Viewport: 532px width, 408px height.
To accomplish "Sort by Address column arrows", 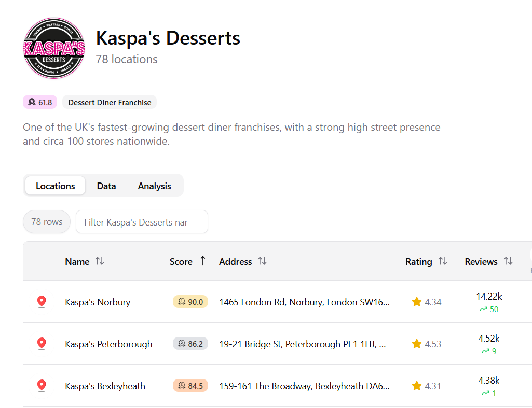I will click(x=262, y=261).
